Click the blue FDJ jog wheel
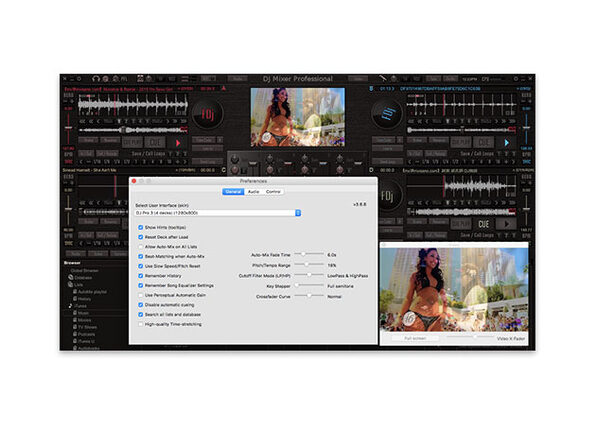Viewport: 596px width, 447px height. coord(387,114)
